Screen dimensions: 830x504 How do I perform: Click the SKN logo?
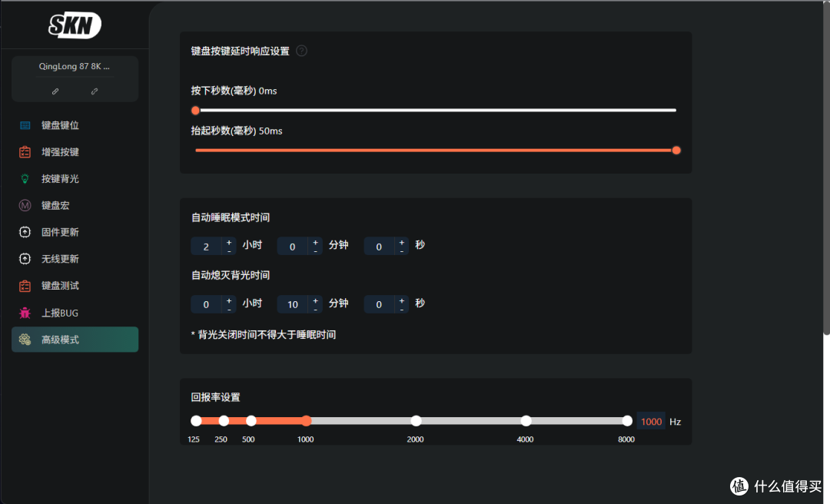[x=75, y=25]
